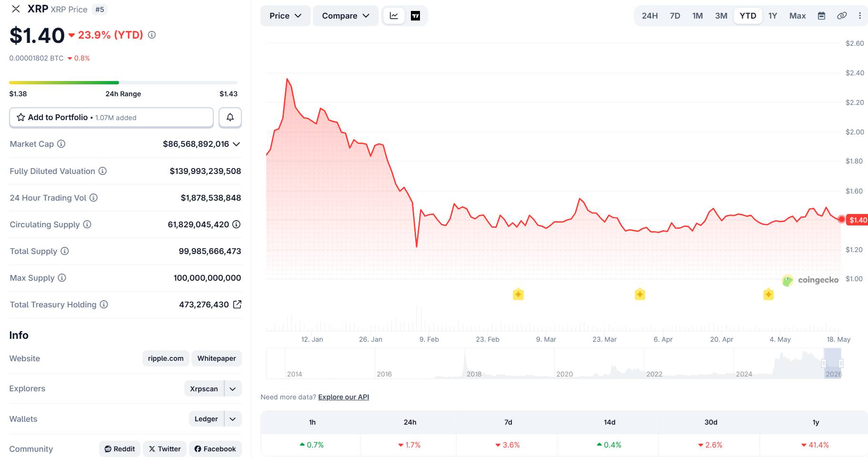Image resolution: width=868 pixels, height=458 pixels.
Task: Click the market cap value $86,568,892,016
Action: point(196,144)
